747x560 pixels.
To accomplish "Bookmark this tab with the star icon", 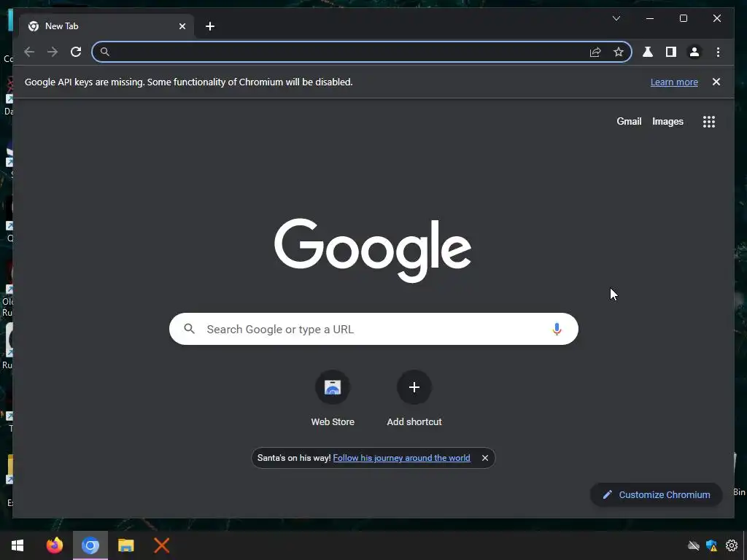I will click(x=619, y=52).
